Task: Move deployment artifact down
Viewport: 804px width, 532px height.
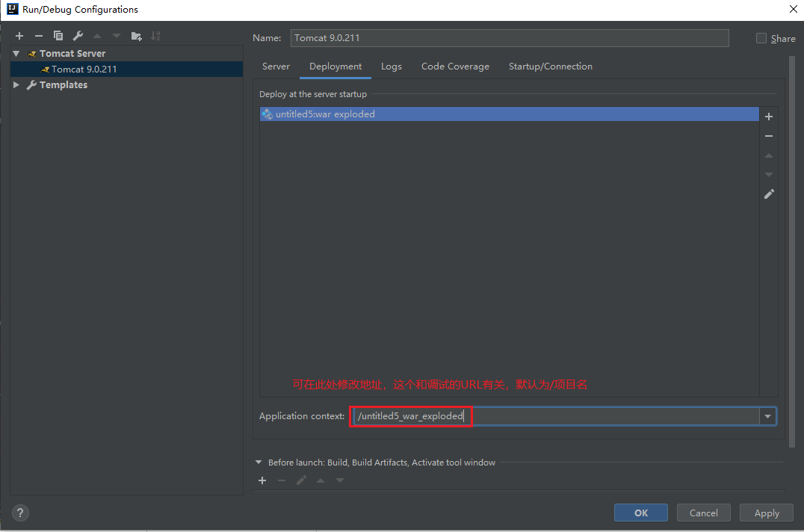Action: pyautogui.click(x=769, y=175)
